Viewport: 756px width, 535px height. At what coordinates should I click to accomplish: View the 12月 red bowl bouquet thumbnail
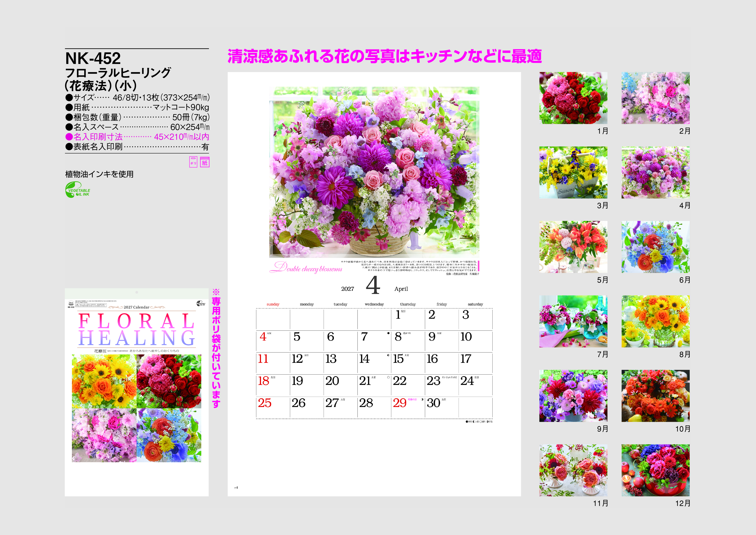coord(655,470)
